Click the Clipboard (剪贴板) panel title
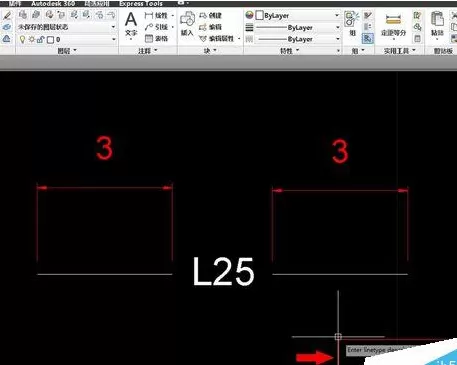Image resolution: width=457 pixels, height=365 pixels. [443, 51]
